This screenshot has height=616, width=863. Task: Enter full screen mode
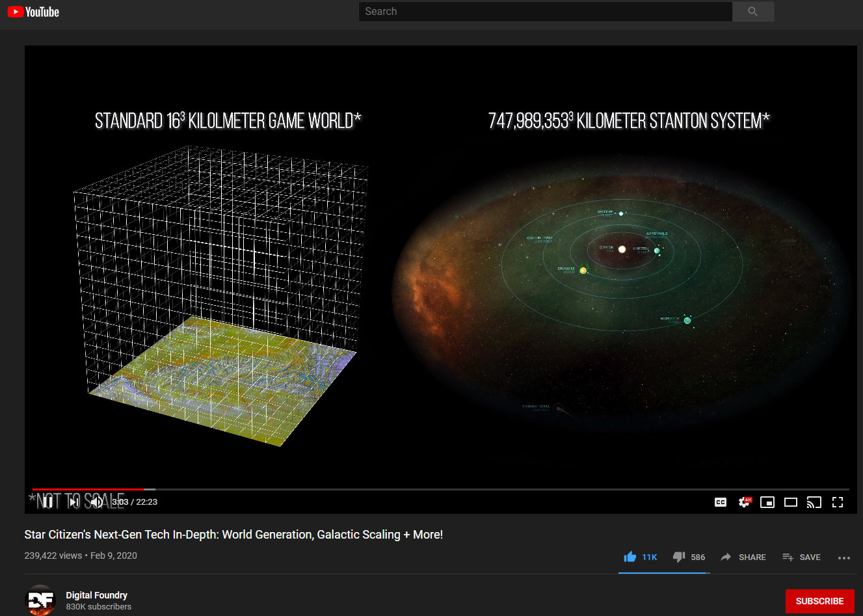838,502
